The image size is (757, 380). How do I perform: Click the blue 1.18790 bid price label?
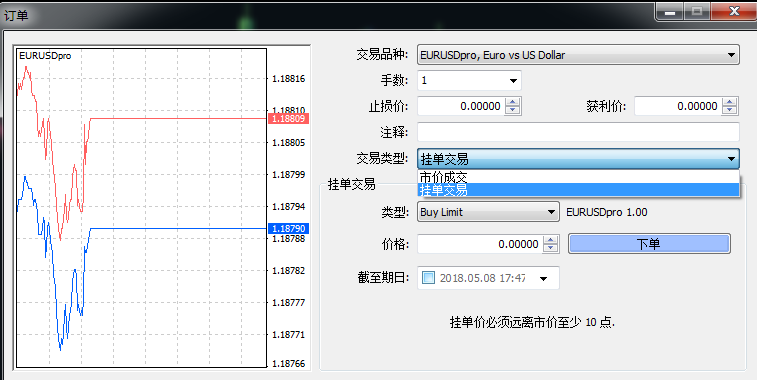pos(288,228)
